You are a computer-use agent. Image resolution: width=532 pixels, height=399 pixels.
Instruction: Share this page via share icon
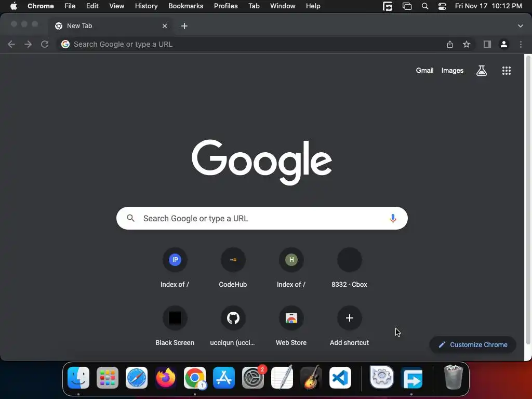tap(450, 44)
